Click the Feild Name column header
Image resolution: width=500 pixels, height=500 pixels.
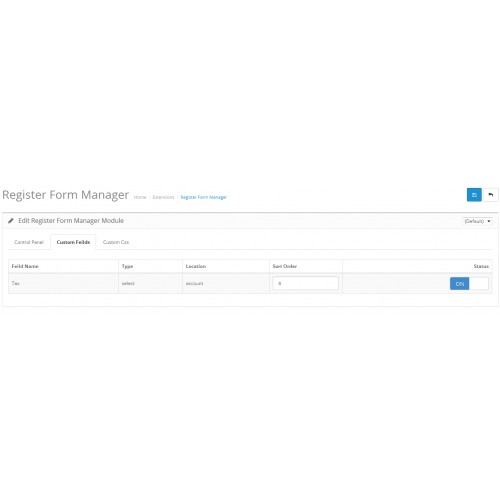pyautogui.click(x=25, y=266)
